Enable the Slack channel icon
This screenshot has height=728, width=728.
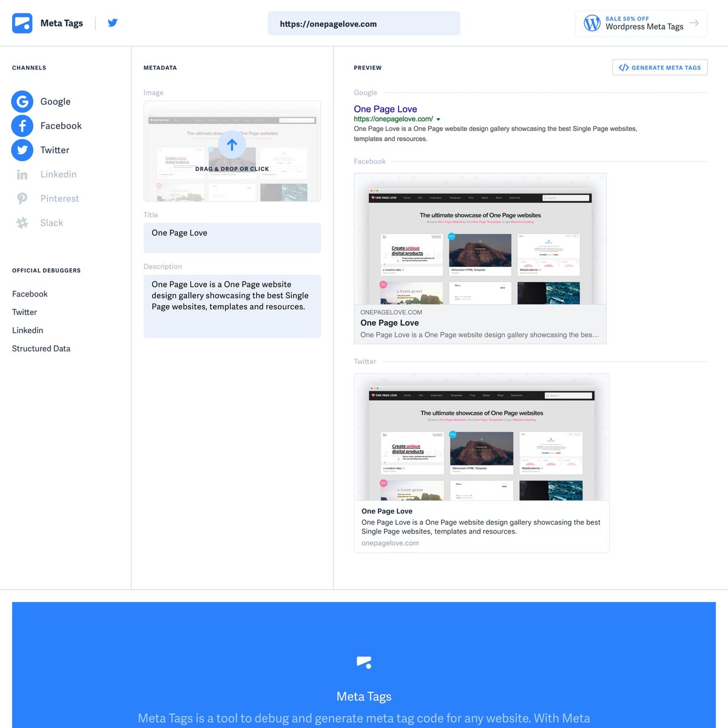click(22, 223)
